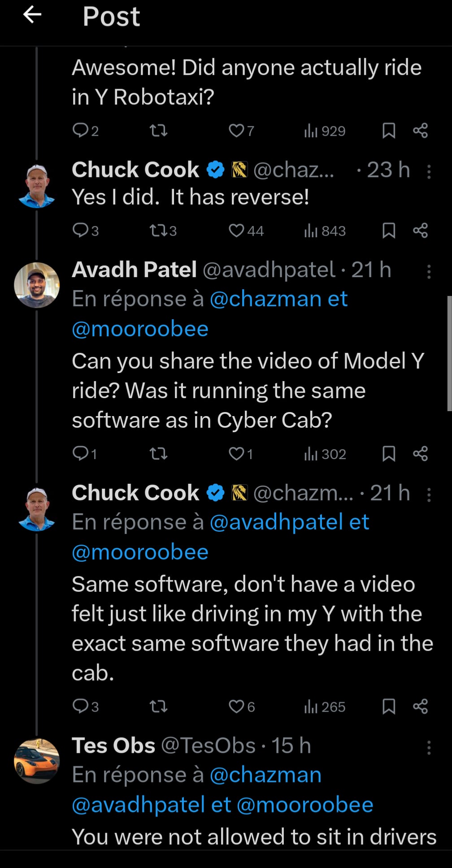Viewport: 452px width, 868px height.
Task: Like Chuck Cook's 'It has reverse!' reply
Action: pyautogui.click(x=236, y=231)
